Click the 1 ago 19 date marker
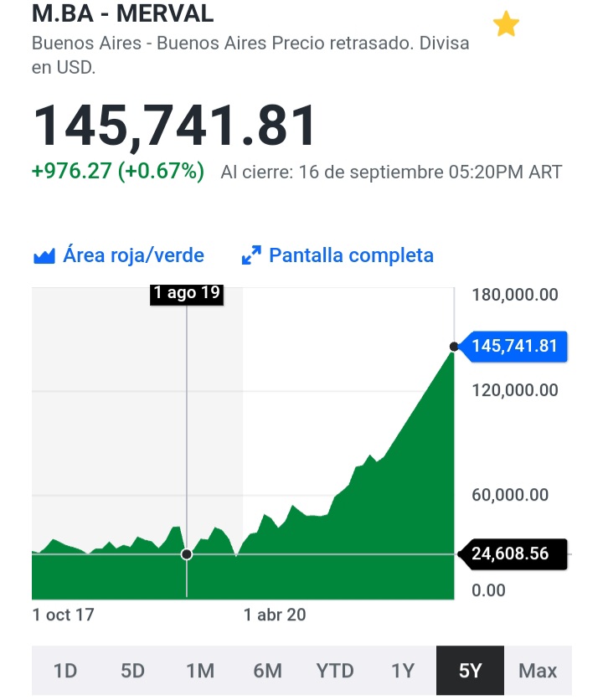 pos(186,293)
